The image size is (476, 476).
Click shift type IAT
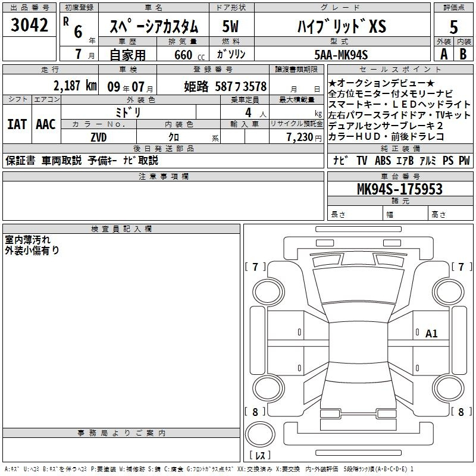pyautogui.click(x=17, y=124)
